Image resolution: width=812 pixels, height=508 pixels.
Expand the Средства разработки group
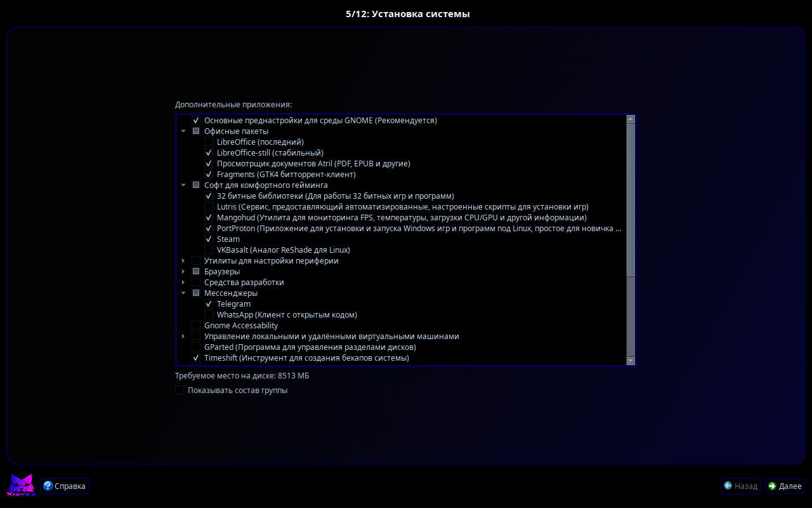[183, 283]
